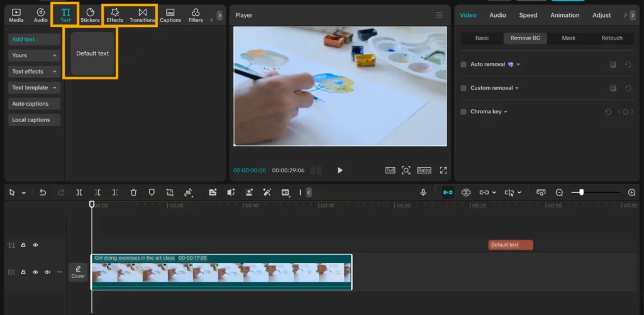Image resolution: width=644 pixels, height=315 pixels.
Task: Open Local captions
Action: click(34, 120)
